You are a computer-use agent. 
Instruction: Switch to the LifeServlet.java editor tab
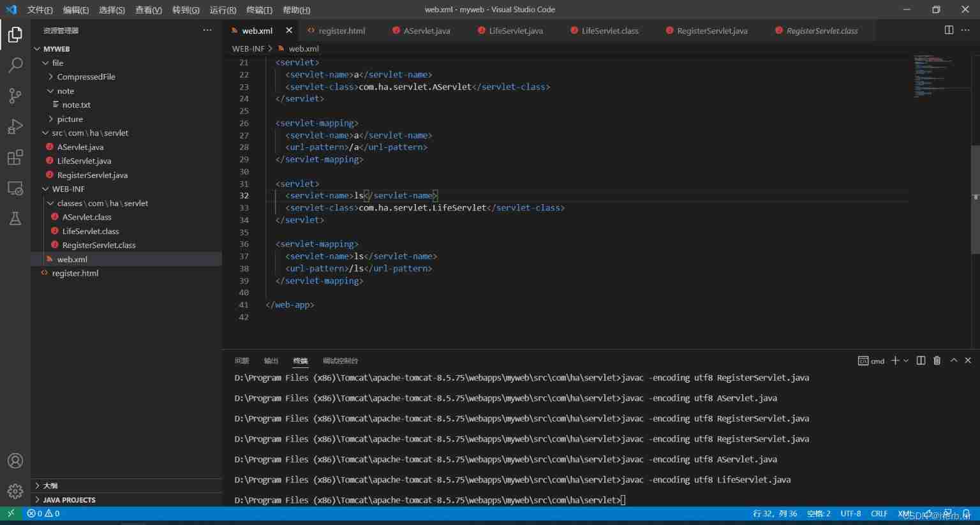(x=516, y=31)
